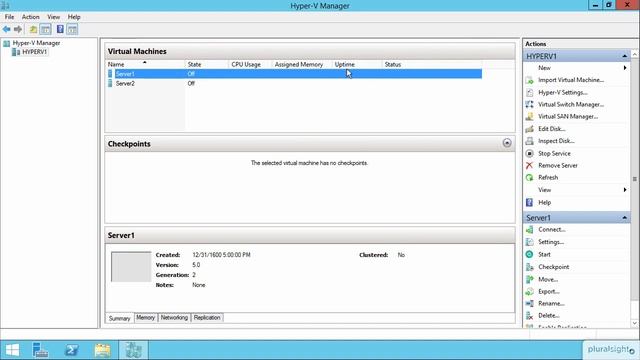Click the State column header
Image resolution: width=640 pixels, height=360 pixels.
[207, 64]
